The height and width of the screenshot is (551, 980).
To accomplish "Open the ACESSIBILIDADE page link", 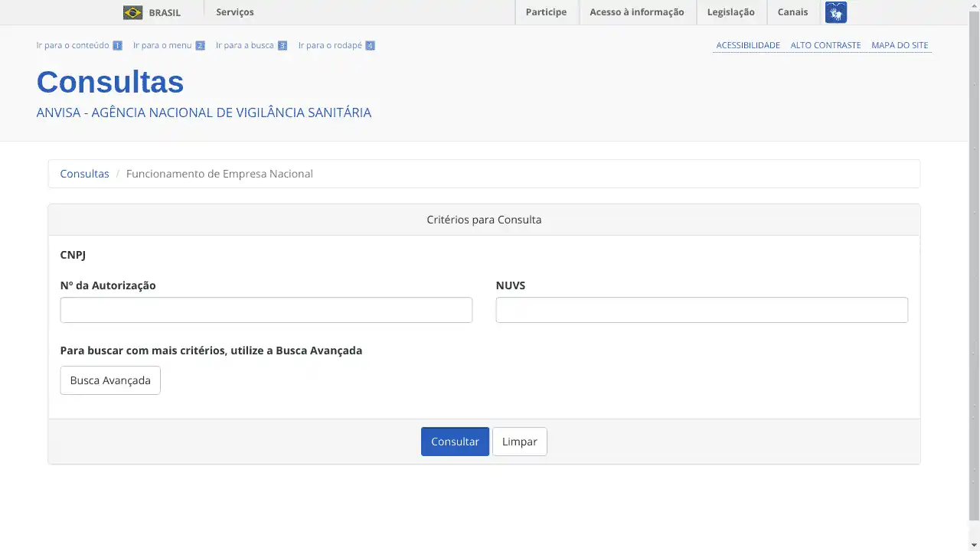I will coord(747,45).
